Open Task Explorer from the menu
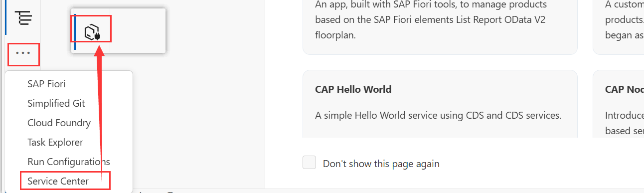The image size is (644, 193). click(55, 142)
